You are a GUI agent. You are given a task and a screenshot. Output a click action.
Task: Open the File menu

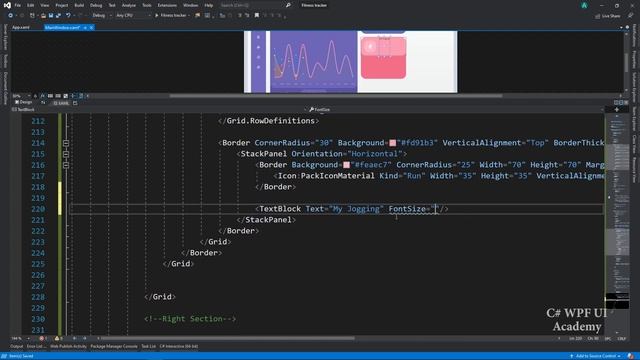(x=18, y=5)
